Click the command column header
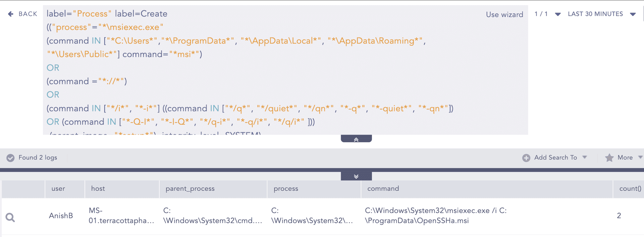 click(x=383, y=189)
